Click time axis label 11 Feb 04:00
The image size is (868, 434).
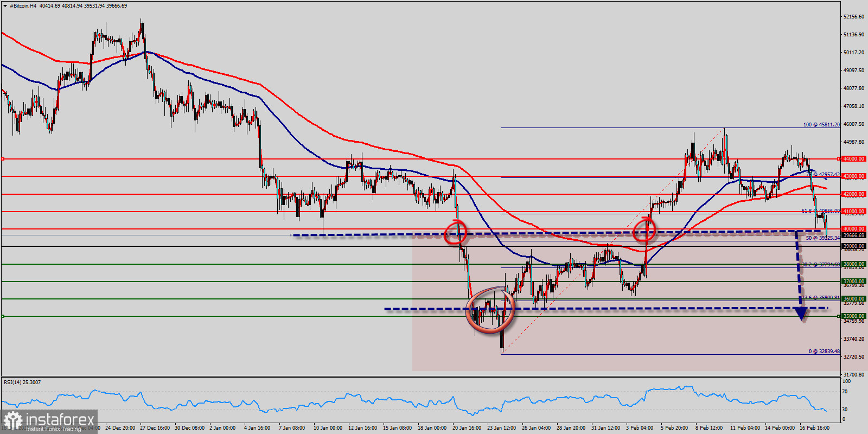coord(744,428)
